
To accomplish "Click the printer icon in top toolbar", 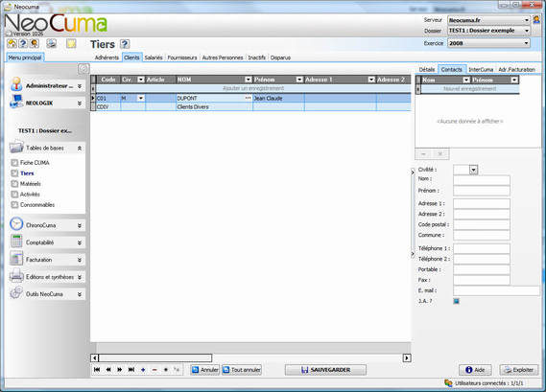I will point(52,44).
